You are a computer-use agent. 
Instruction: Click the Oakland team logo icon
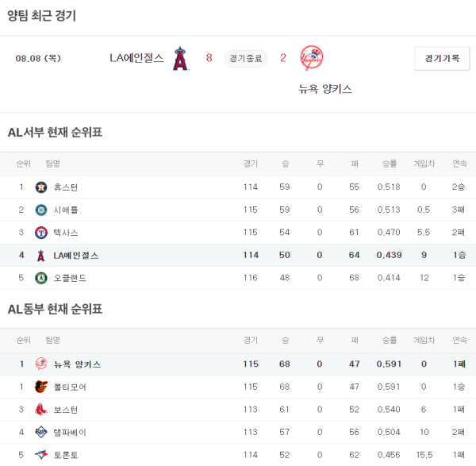click(x=41, y=279)
